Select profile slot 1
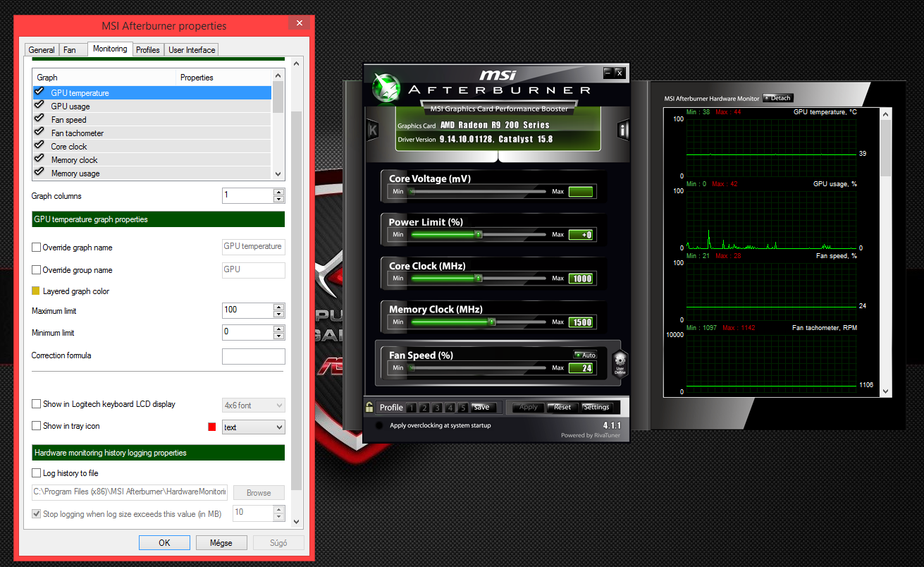This screenshot has height=567, width=924. [x=412, y=408]
